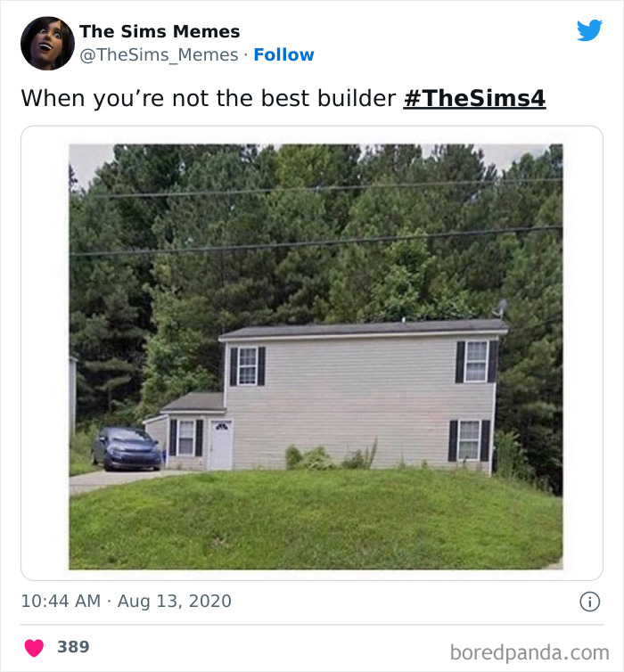This screenshot has width=624, height=672.
Task: Click the @TheSims_Memes handle
Action: [159, 55]
